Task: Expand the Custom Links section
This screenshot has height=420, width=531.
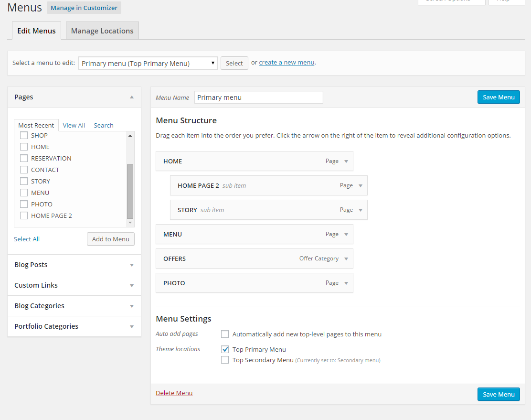Action: (x=74, y=285)
